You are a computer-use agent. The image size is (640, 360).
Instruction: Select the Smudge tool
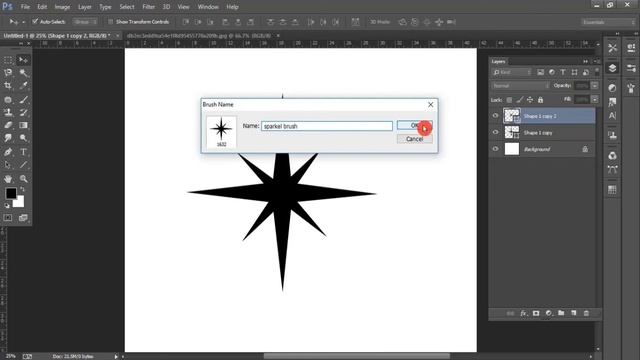(8, 138)
